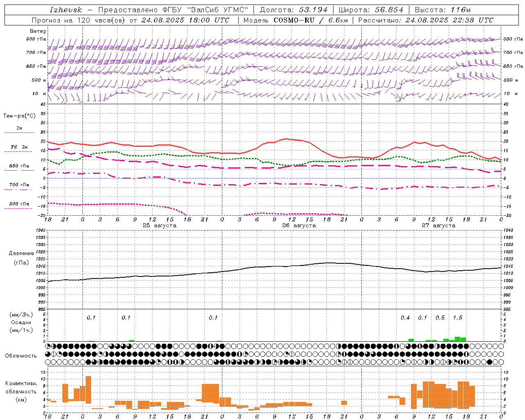Select the Тем-ра(°C) panel label
This screenshot has height=420, width=525.
tap(19, 116)
